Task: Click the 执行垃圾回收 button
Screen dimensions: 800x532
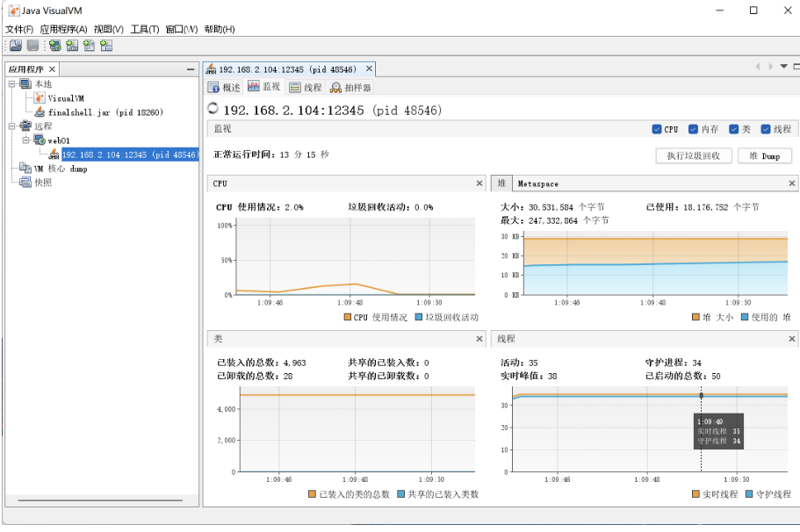Action: click(x=694, y=155)
